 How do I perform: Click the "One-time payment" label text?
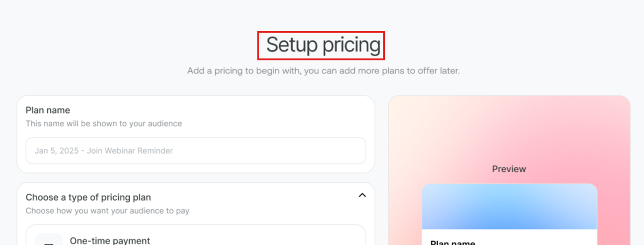pos(110,241)
